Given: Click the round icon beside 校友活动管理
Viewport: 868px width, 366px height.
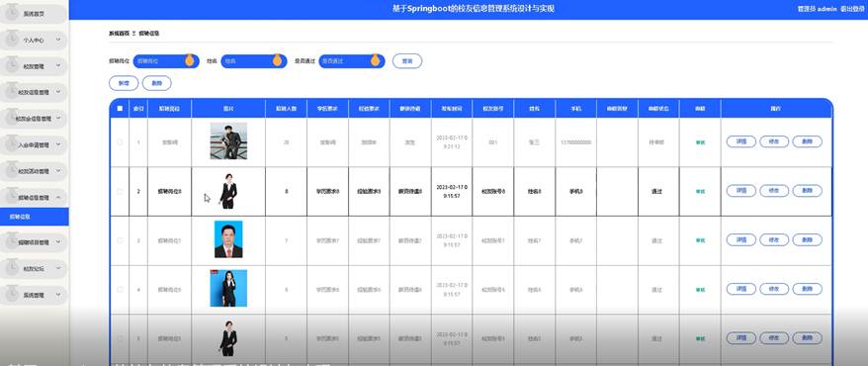Looking at the screenshot, I should coord(11,170).
